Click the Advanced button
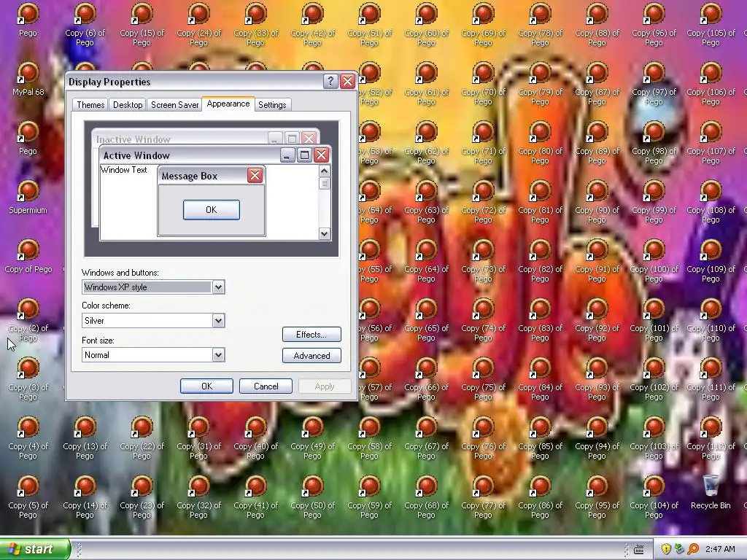Image resolution: width=747 pixels, height=560 pixels. pos(311,355)
